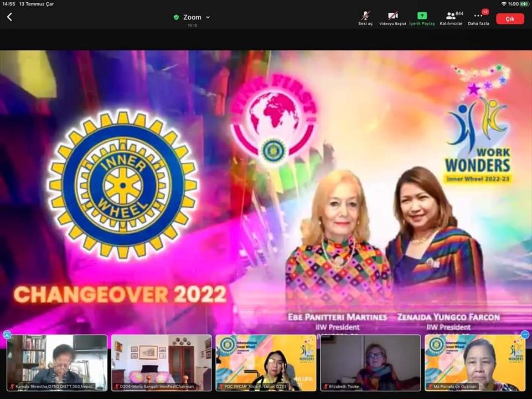Tap the CHANGEOVER 2022 text in shared content
This screenshot has height=399, width=532.
tap(120, 294)
